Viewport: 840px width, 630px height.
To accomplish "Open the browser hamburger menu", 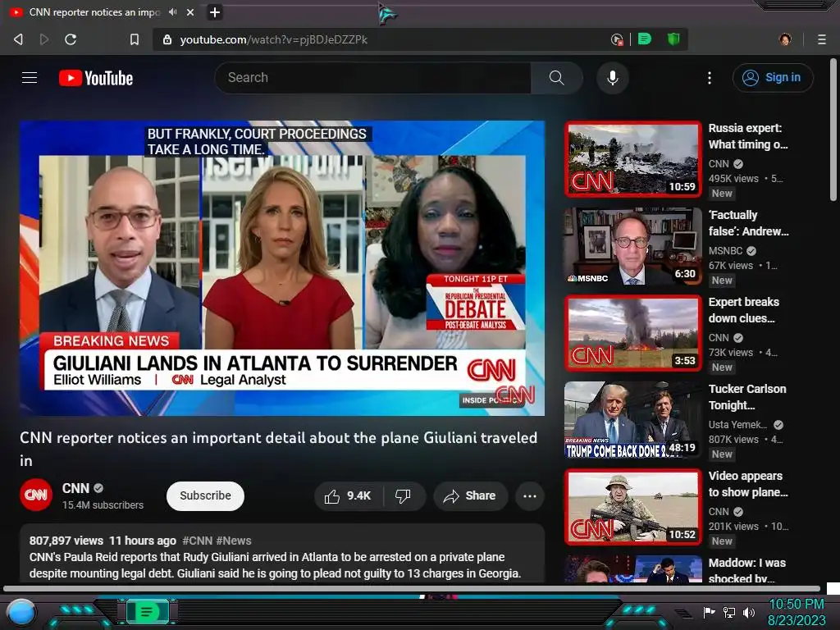I will pyautogui.click(x=822, y=39).
